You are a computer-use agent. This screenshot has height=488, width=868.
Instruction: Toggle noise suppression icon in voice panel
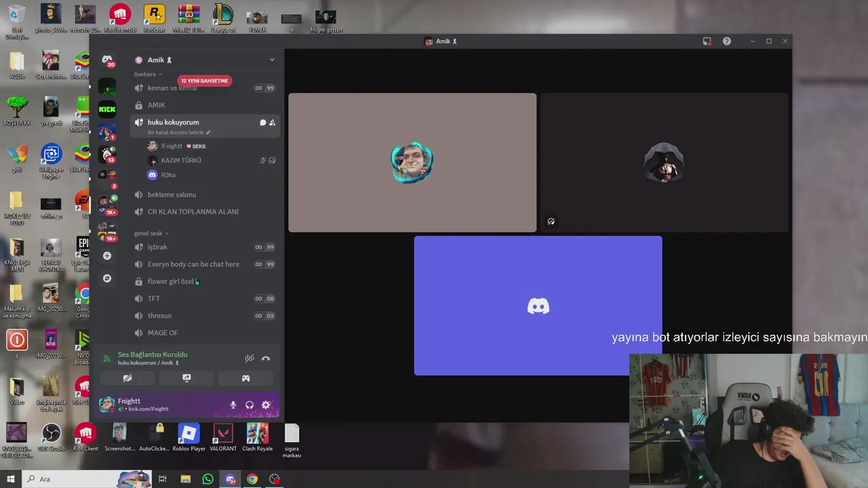tap(250, 359)
